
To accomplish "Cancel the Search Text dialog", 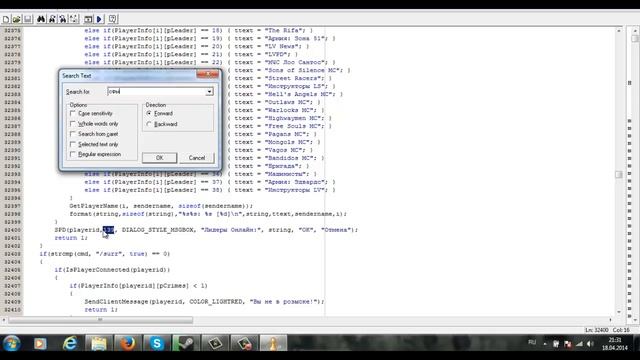I will point(197,158).
